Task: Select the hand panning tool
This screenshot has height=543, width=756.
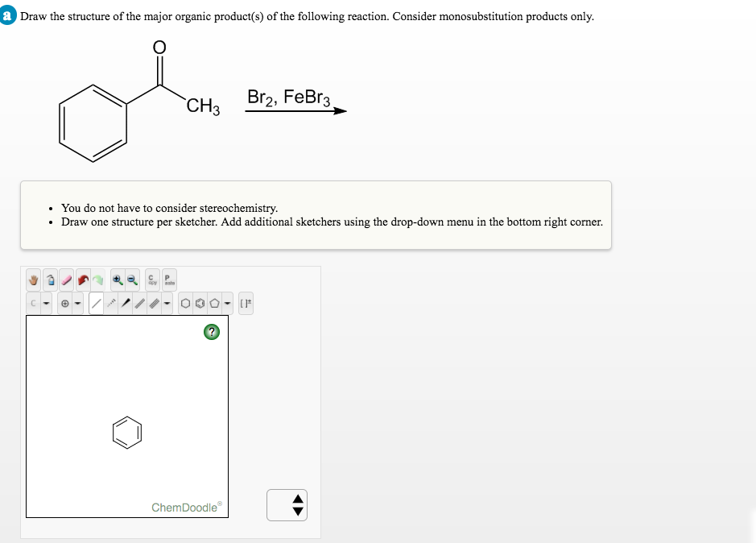Action: click(33, 280)
